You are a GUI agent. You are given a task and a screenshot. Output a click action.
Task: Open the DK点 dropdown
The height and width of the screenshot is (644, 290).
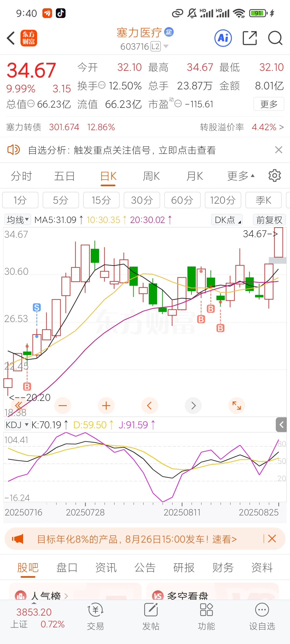(x=227, y=220)
